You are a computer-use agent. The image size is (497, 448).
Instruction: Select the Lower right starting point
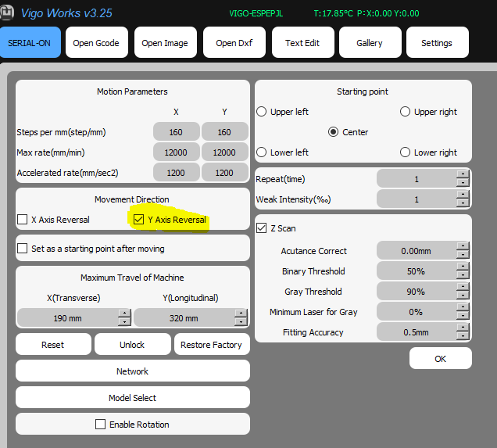(405, 152)
